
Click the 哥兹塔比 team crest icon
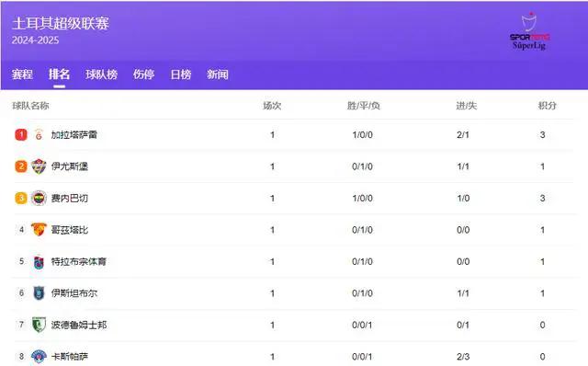[x=39, y=229]
